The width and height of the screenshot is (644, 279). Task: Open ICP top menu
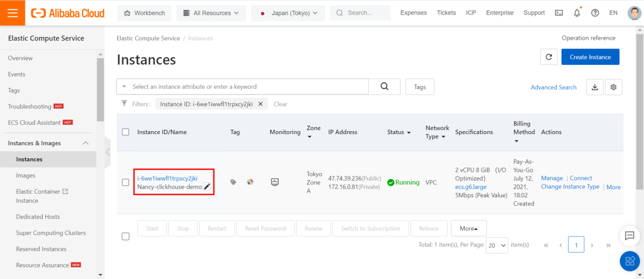click(x=471, y=13)
